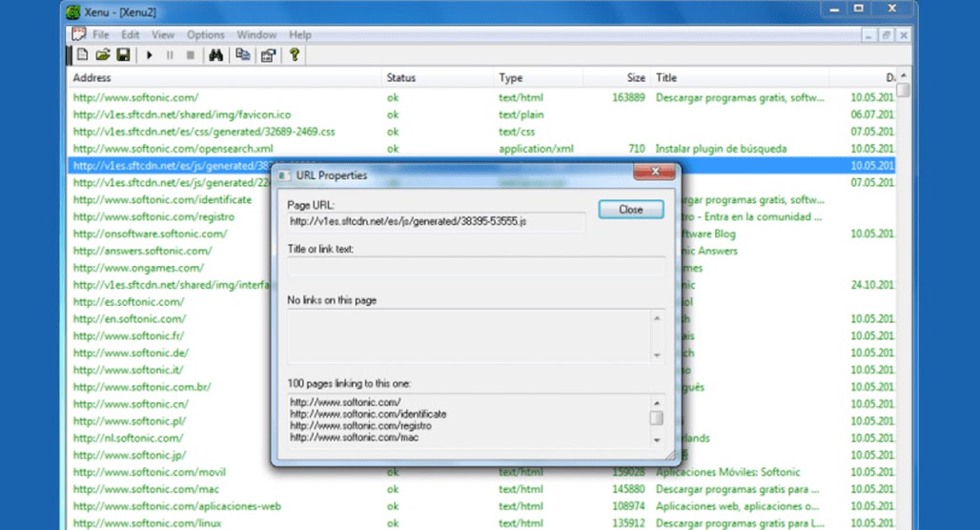980x530 pixels.
Task: Select the http://www.softonic.com.br/ row
Action: 142,387
